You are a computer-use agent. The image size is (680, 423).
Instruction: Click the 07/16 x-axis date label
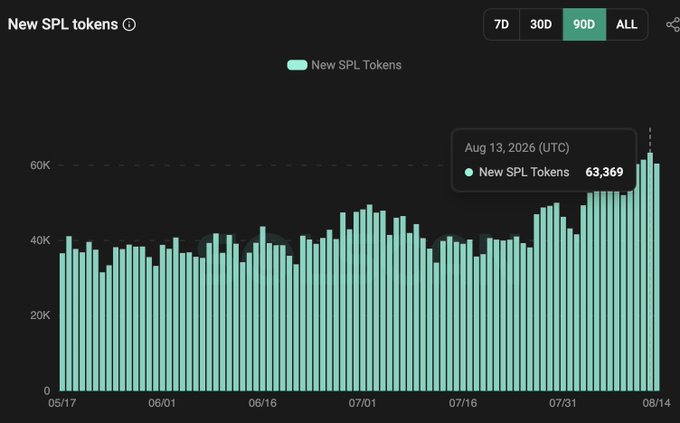[x=463, y=403]
